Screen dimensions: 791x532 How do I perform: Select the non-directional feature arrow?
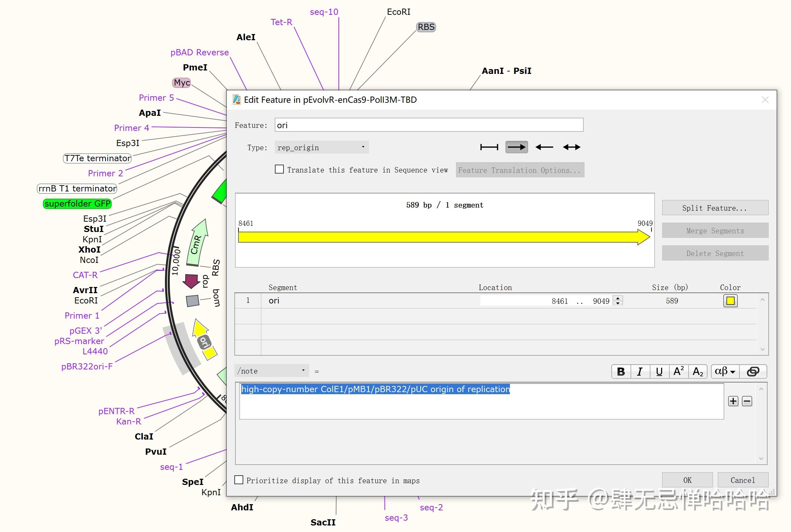click(489, 147)
